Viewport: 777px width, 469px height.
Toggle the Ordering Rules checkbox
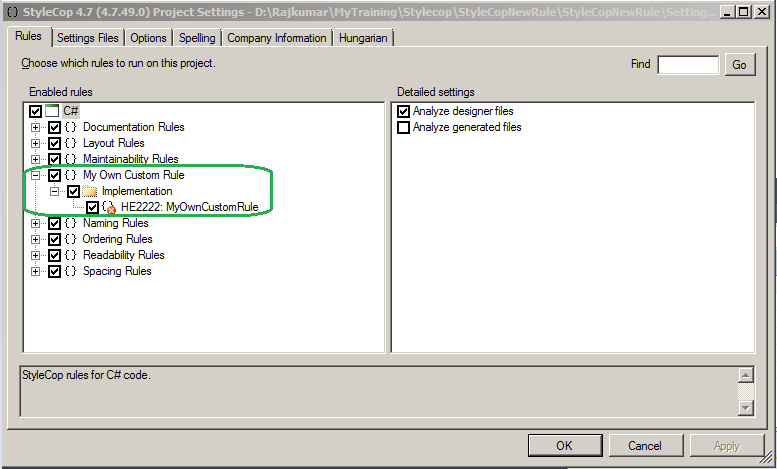click(x=55, y=239)
